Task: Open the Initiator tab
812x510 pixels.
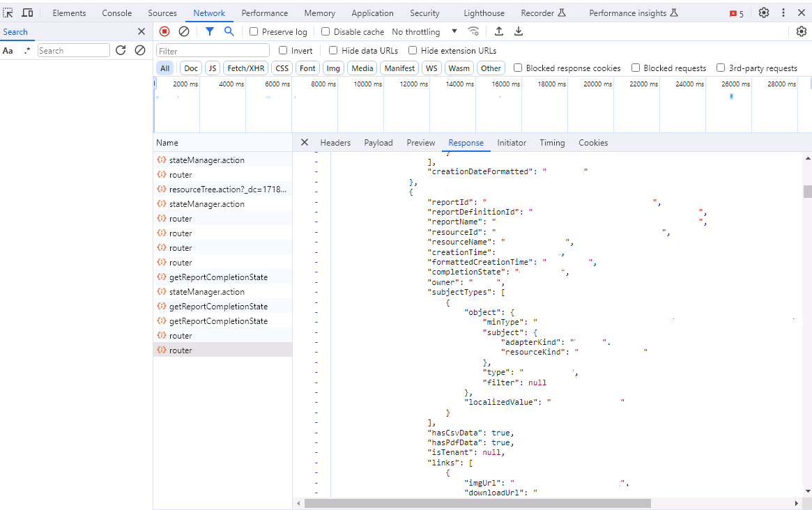Action: click(x=511, y=142)
